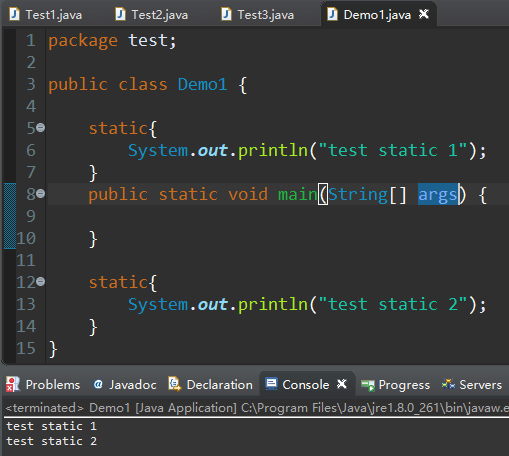
Task: Click the string "test static 1"
Action: pyautogui.click(x=393, y=150)
